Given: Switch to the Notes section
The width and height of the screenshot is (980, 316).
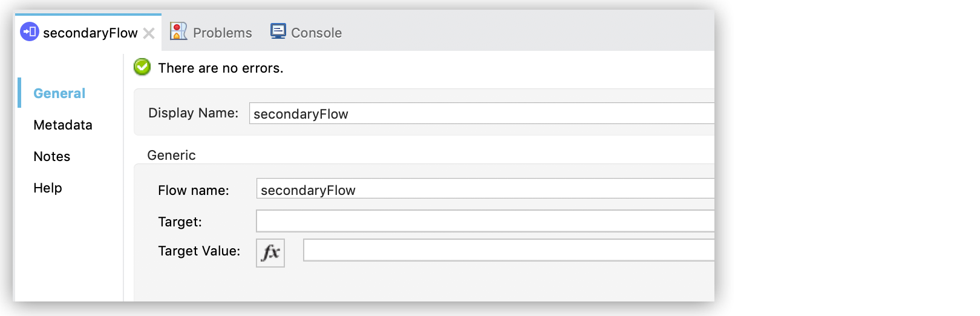Looking at the screenshot, I should point(52,156).
